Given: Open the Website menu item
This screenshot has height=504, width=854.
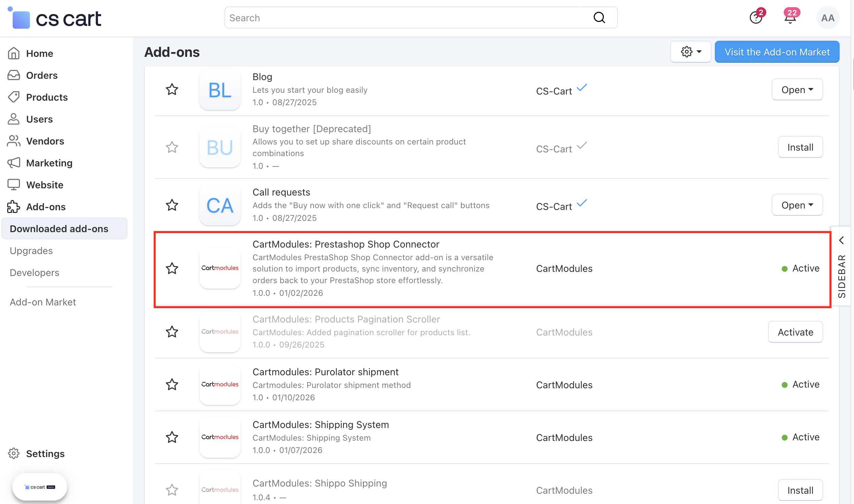Looking at the screenshot, I should coord(45,185).
